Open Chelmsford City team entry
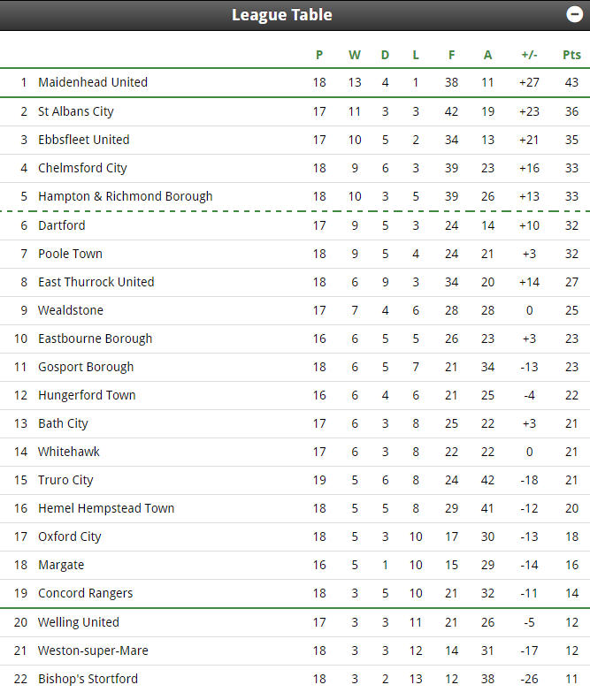This screenshot has height=700, width=590. point(82,168)
